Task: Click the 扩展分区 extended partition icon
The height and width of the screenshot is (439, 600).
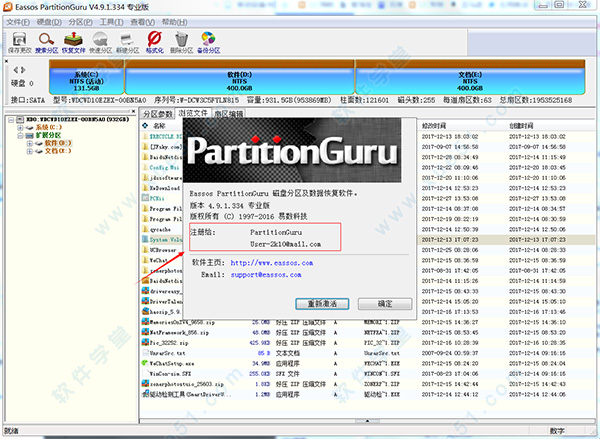Action: coord(30,135)
